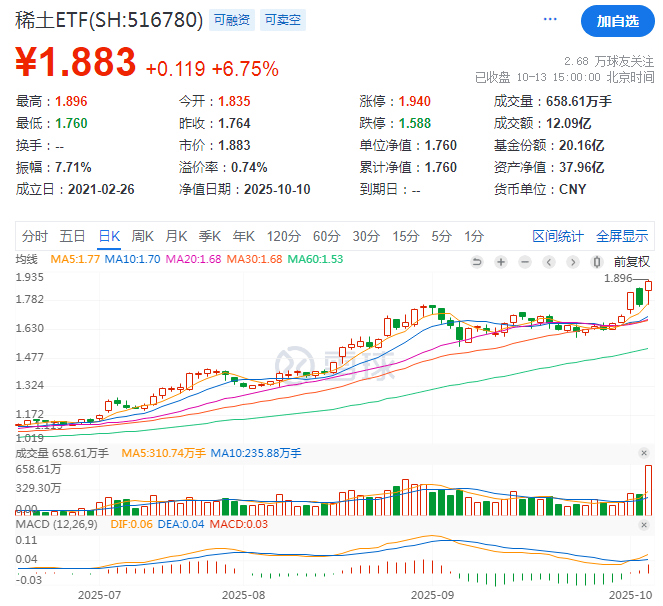663x606 pixels.
Task: Click the 加自选 button
Action: tap(615, 20)
